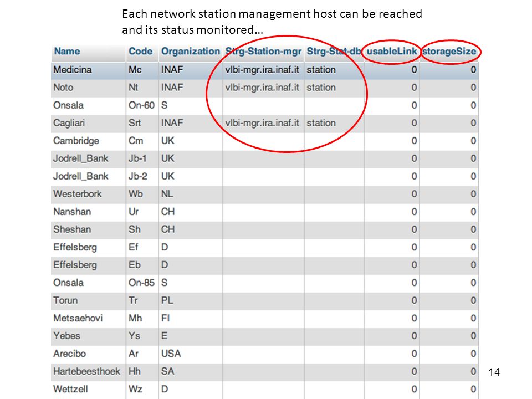Select the Torun station name
Viewport: 532px width, 399px height.
point(65,300)
